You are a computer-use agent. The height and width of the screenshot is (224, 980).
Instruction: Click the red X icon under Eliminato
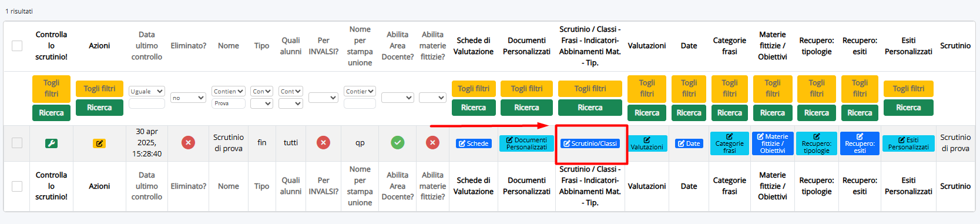point(188,142)
